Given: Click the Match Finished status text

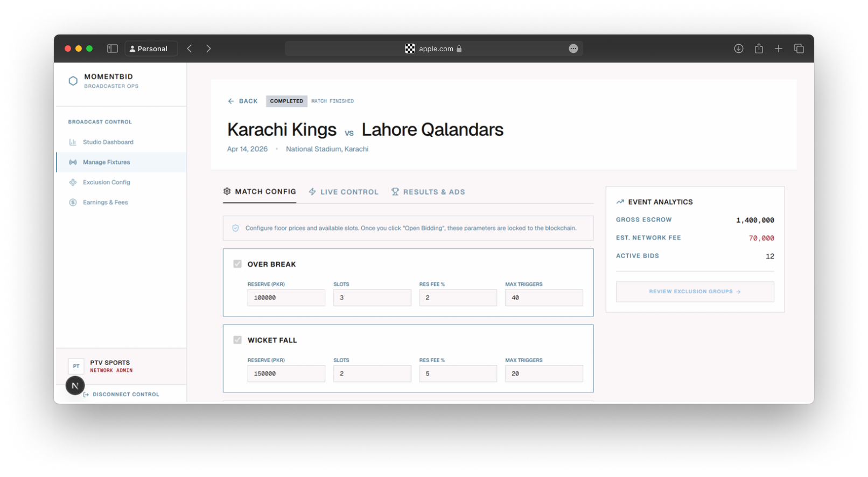Looking at the screenshot, I should click(x=332, y=101).
